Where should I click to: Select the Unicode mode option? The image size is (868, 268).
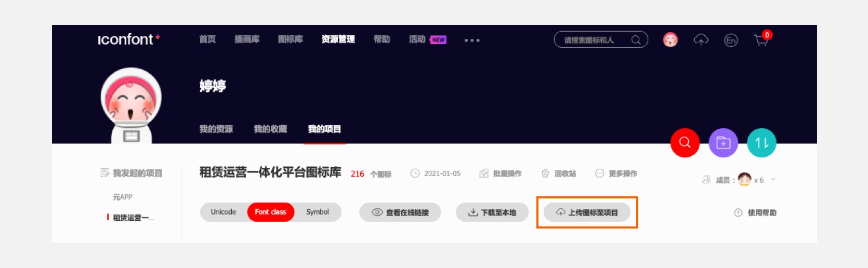click(223, 212)
